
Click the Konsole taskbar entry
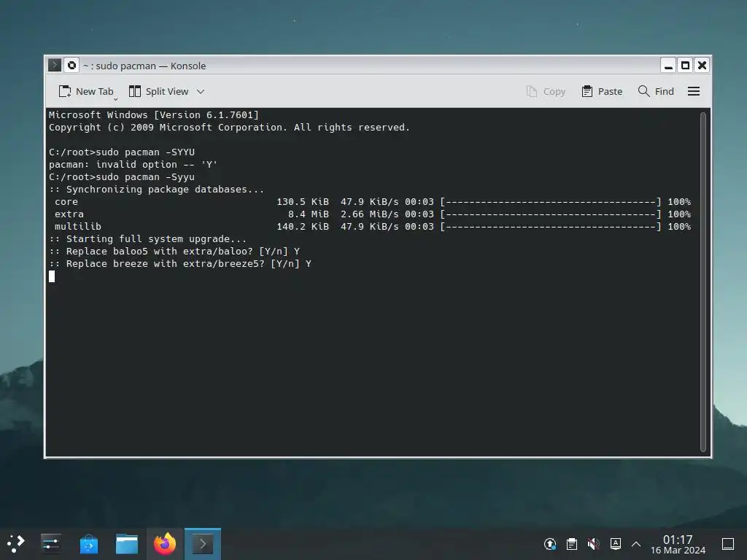click(x=203, y=544)
